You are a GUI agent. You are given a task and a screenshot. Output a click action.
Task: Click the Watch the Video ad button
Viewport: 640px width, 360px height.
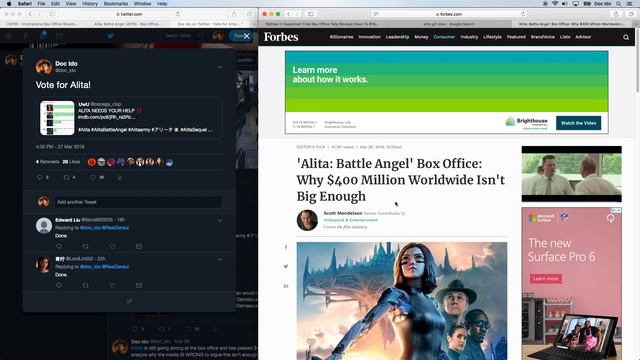coord(578,123)
